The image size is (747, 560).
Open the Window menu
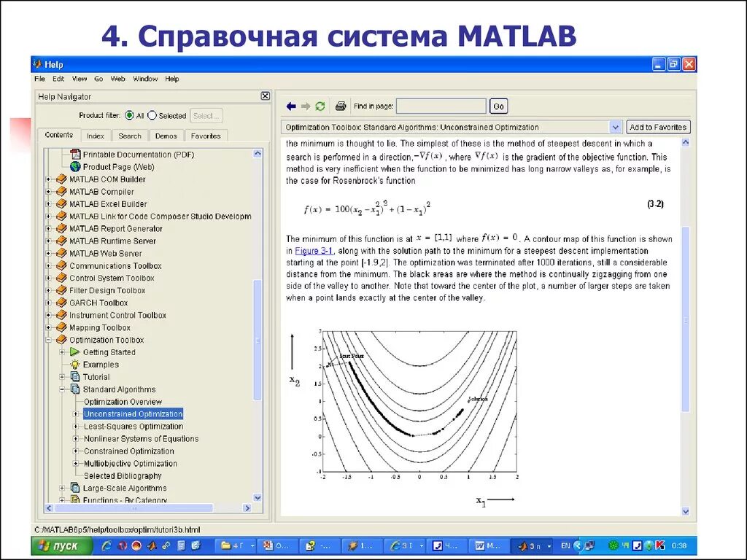tap(145, 79)
